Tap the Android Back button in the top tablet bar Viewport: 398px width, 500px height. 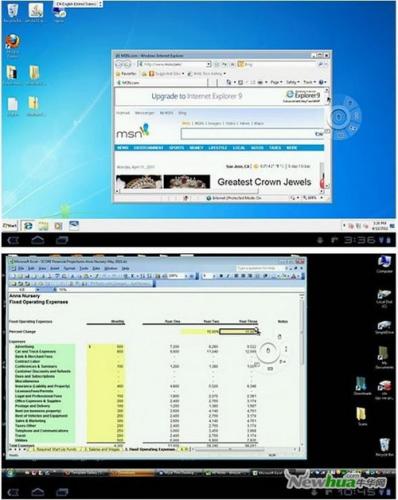[13, 240]
